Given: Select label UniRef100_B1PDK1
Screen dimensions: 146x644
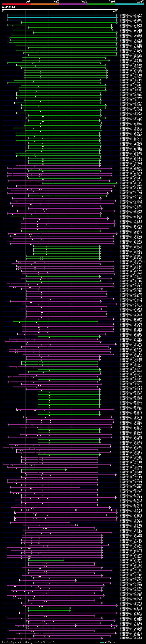Looking at the screenshot, I should [131, 120].
